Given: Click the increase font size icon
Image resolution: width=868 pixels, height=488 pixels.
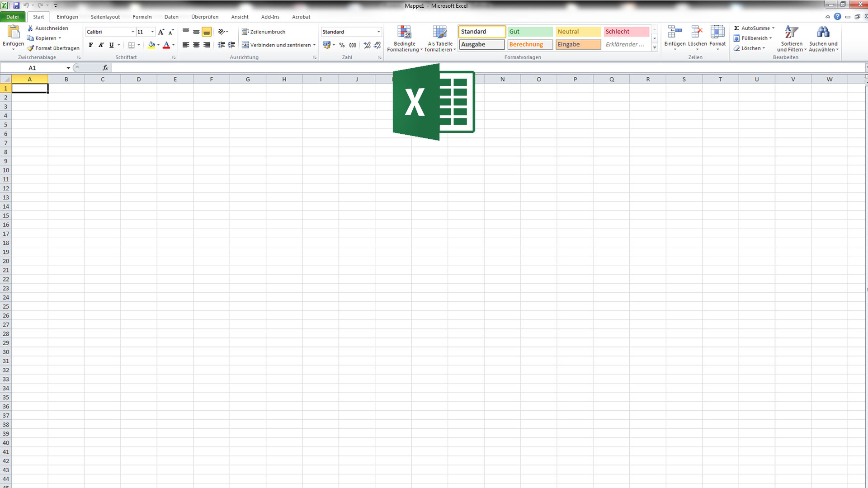Looking at the screenshot, I should tap(161, 32).
